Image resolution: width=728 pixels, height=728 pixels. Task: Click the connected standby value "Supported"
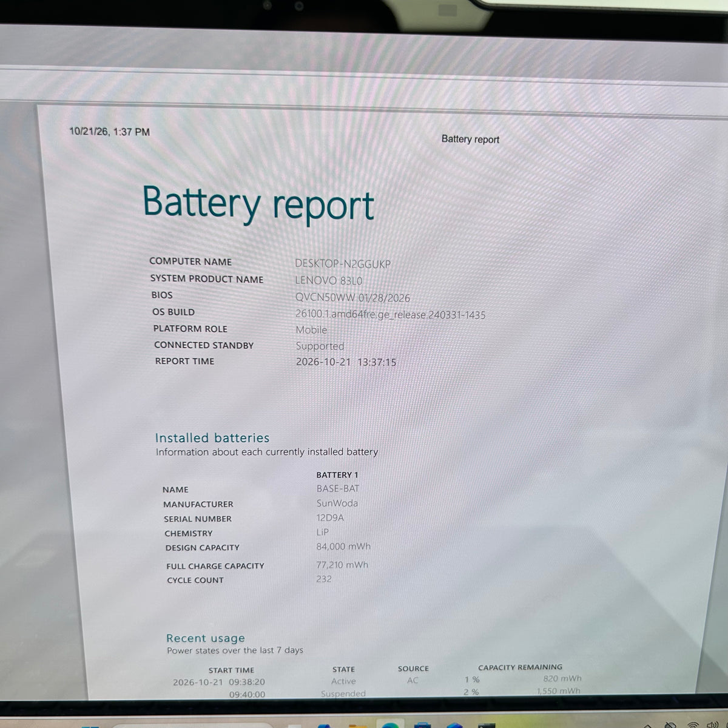coord(320,346)
